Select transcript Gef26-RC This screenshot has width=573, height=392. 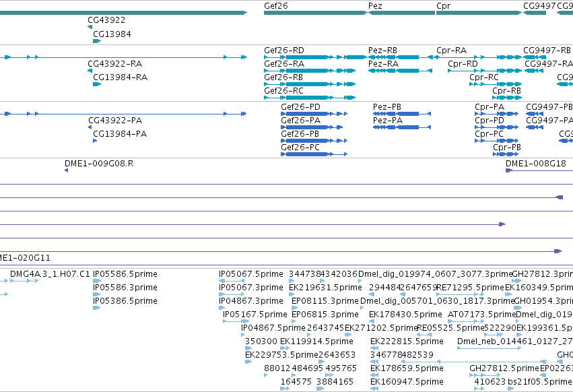point(283,91)
